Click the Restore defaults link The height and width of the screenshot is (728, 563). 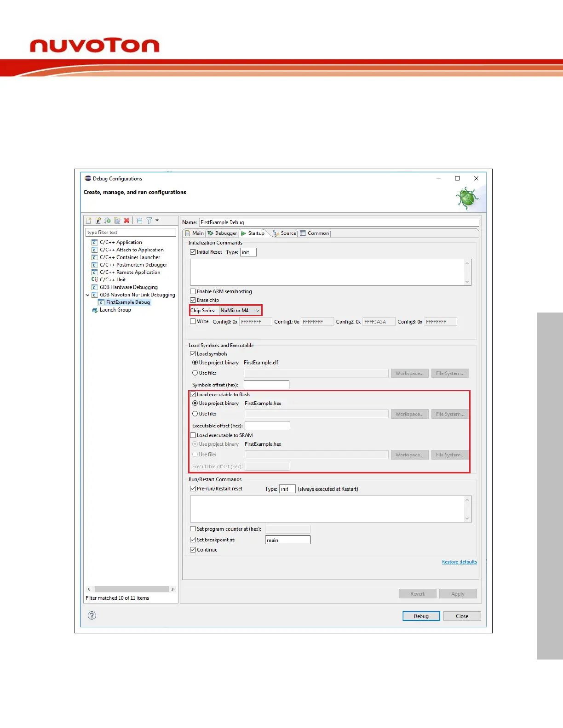point(459,562)
